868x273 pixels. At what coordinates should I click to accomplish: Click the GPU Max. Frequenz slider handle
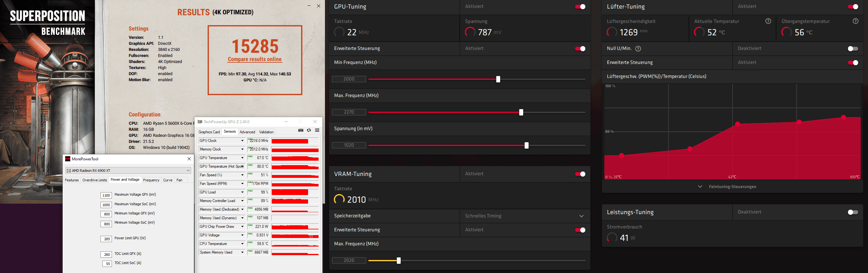coord(521,113)
